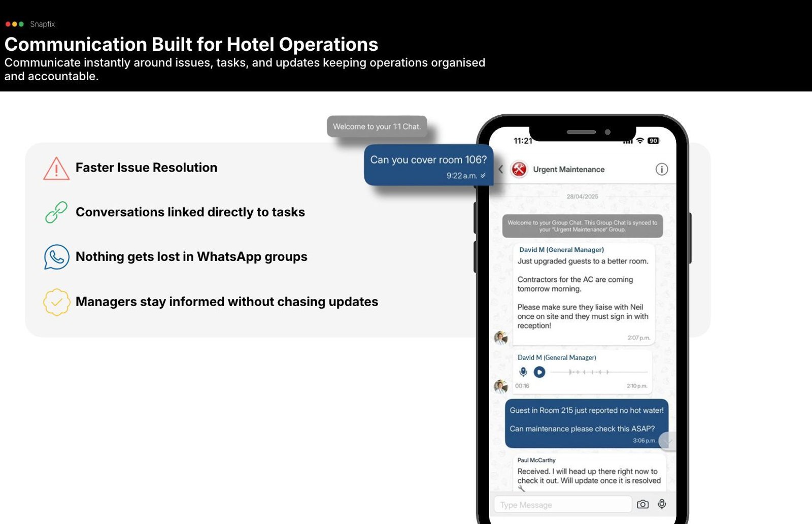The width and height of the screenshot is (812, 524).
Task: Click David M avatar beside text message
Action: tap(501, 338)
